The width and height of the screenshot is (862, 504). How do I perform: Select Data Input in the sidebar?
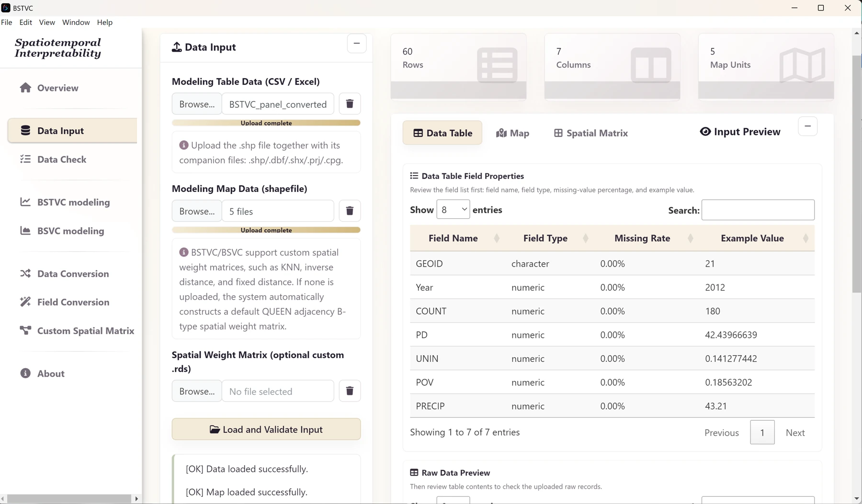click(x=72, y=131)
